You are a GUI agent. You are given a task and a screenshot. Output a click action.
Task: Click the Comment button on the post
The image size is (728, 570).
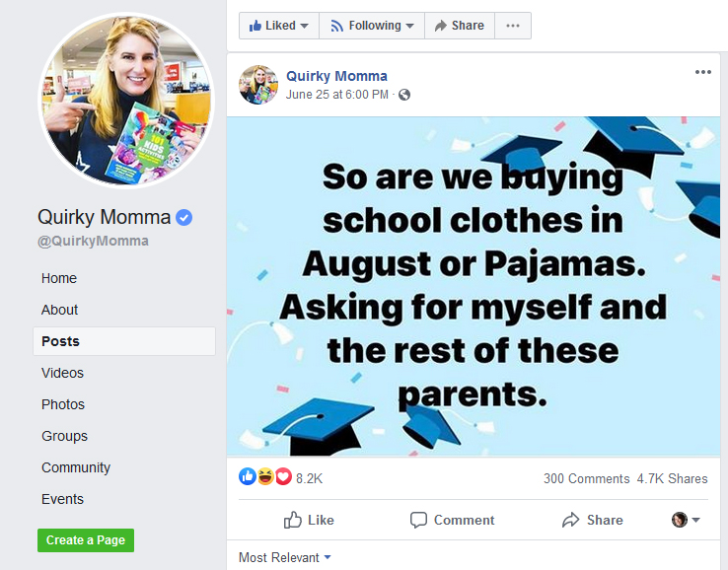453,520
